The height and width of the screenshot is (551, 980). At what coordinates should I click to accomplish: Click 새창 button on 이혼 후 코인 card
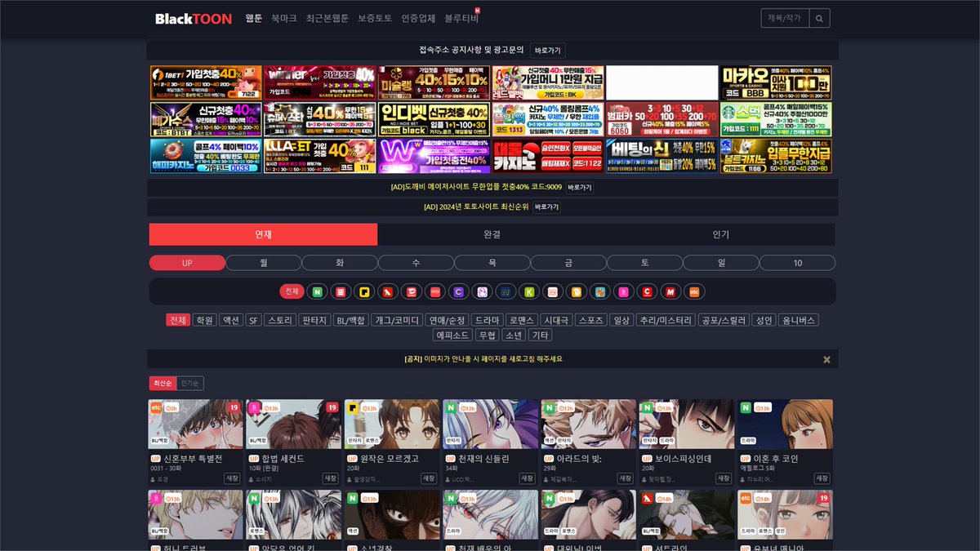click(x=821, y=478)
